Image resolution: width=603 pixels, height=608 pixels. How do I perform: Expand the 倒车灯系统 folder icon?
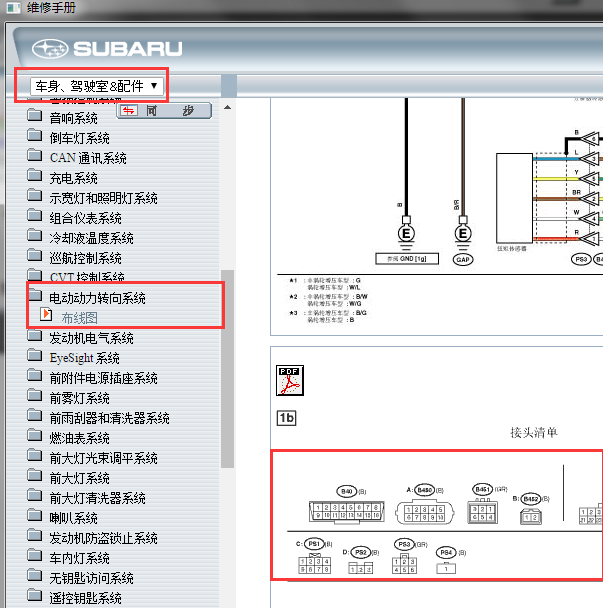click(x=35, y=135)
